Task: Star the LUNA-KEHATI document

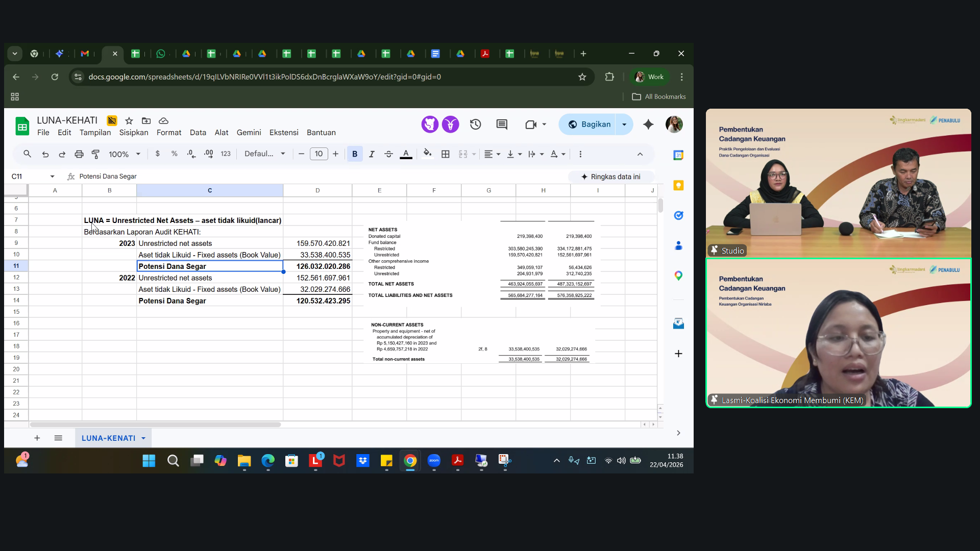Action: click(129, 121)
